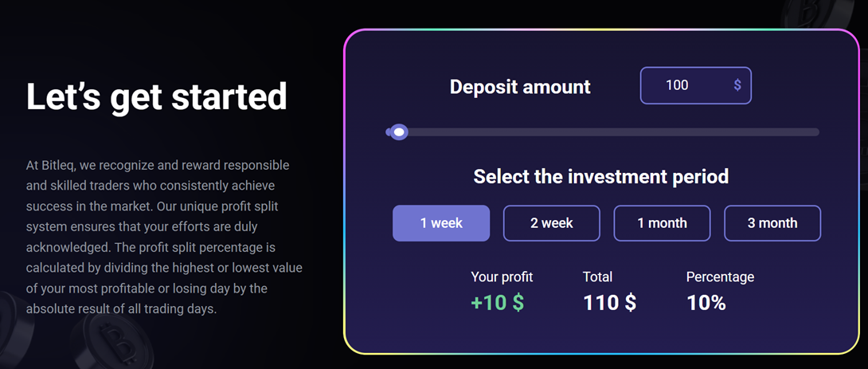Click the 10% percentage value

pos(706,303)
